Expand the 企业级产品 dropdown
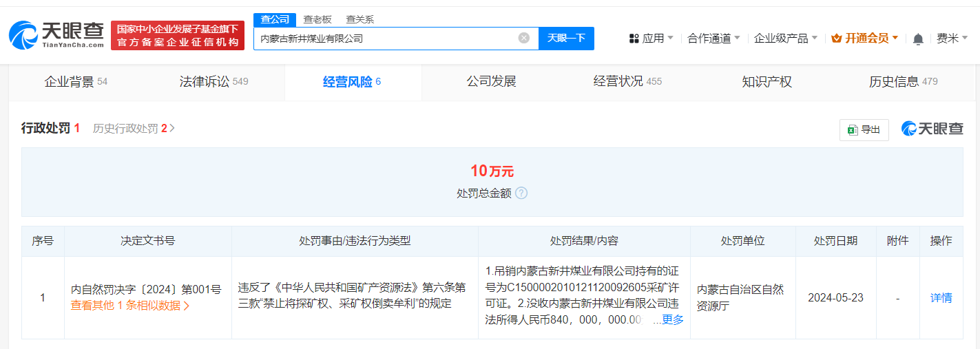Viewport: 980px width, 349px height. click(x=785, y=39)
